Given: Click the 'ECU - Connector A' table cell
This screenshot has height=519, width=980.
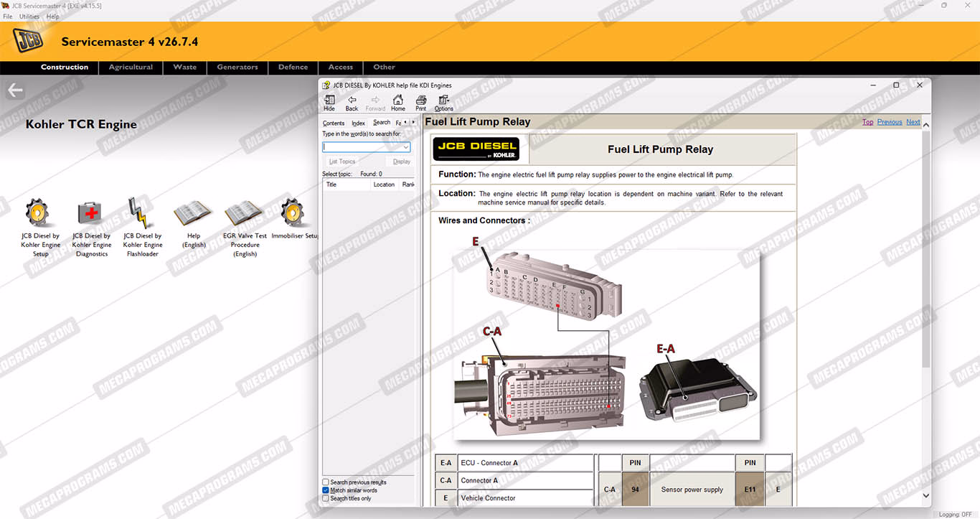Looking at the screenshot, I should click(x=526, y=463).
